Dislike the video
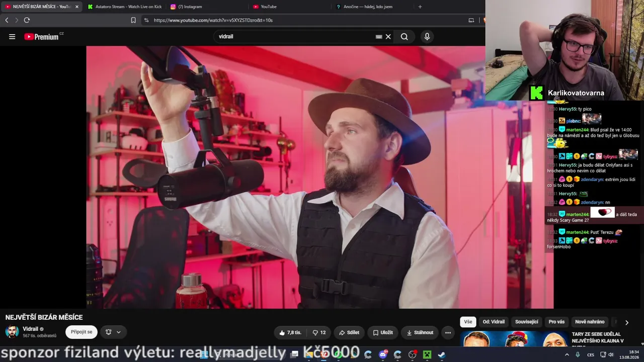The width and height of the screenshot is (644, 362). tap(319, 332)
